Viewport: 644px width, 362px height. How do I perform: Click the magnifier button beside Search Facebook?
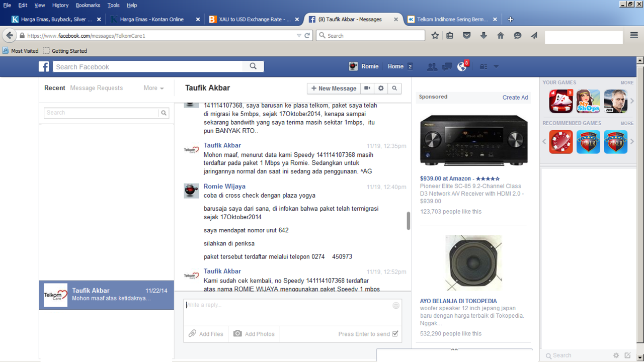[253, 66]
